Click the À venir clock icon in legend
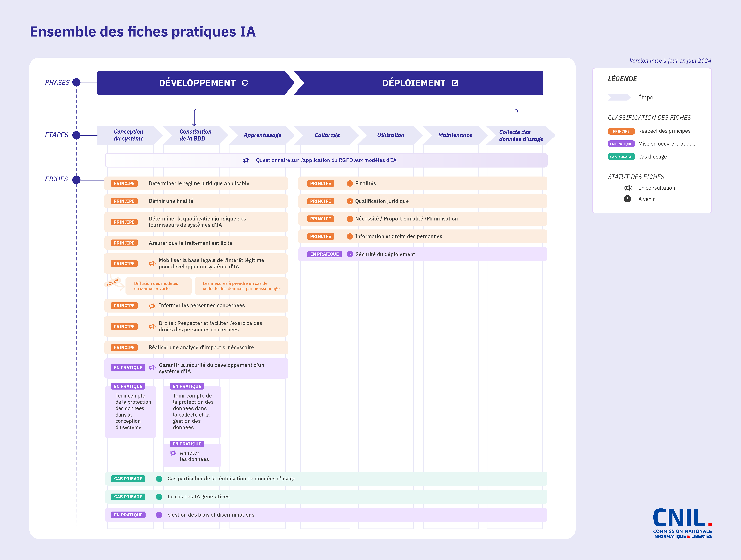 [627, 199]
